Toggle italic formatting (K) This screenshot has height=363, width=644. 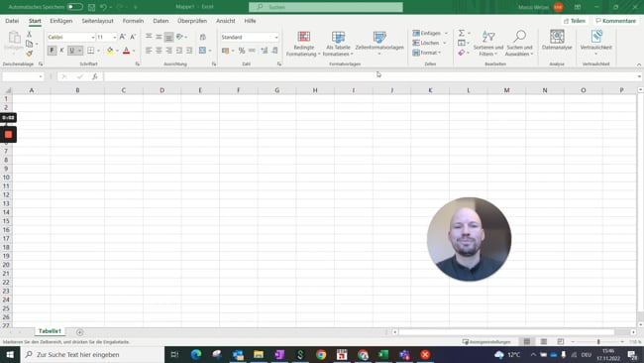[x=61, y=51]
